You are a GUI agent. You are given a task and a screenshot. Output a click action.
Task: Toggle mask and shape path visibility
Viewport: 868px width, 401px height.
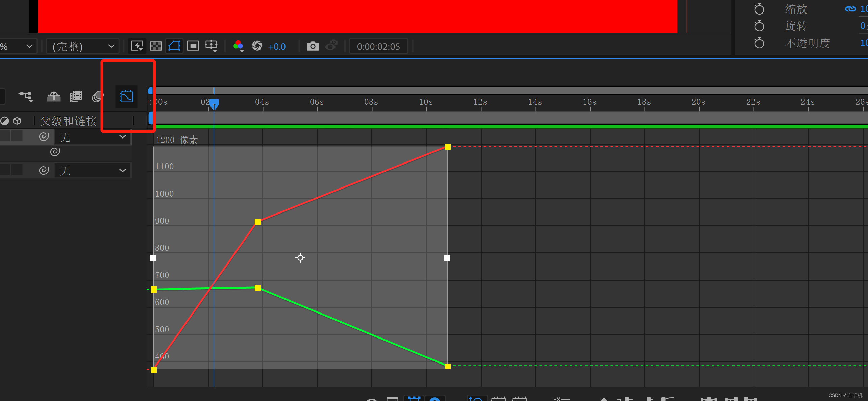click(174, 46)
